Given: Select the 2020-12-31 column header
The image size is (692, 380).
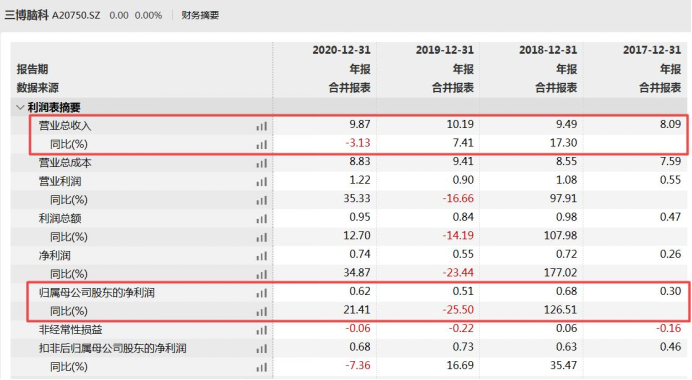Looking at the screenshot, I should coord(341,50).
